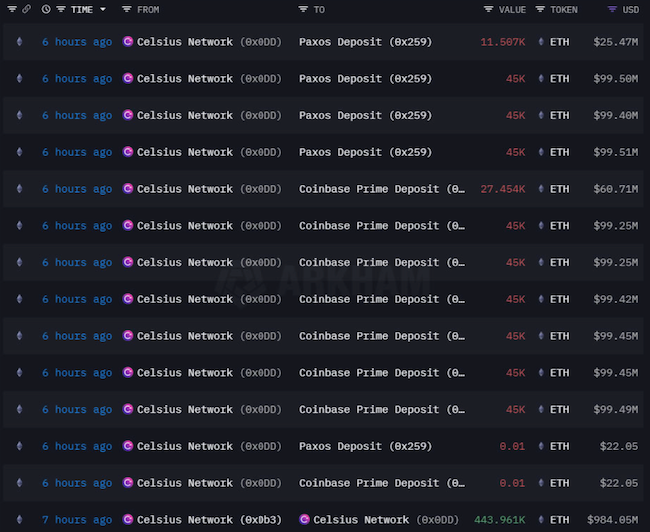Click the Ethereum chain icon in the $99.49M row
Screen dimensions: 650x532
click(19, 409)
